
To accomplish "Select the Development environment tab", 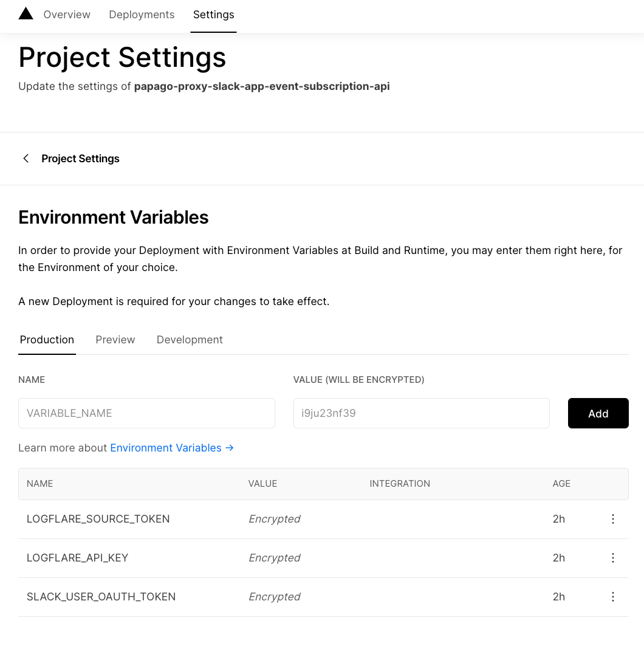I will (190, 340).
